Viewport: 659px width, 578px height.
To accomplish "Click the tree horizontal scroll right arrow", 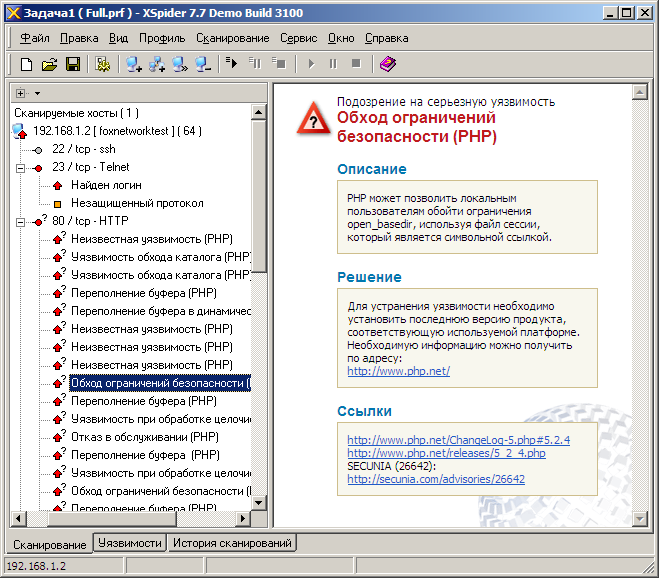I will [x=242, y=518].
